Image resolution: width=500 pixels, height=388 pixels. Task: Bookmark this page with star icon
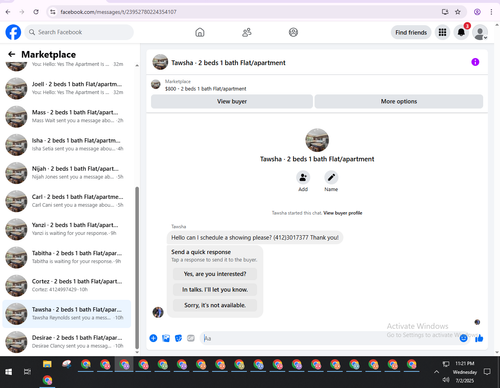pos(458,12)
